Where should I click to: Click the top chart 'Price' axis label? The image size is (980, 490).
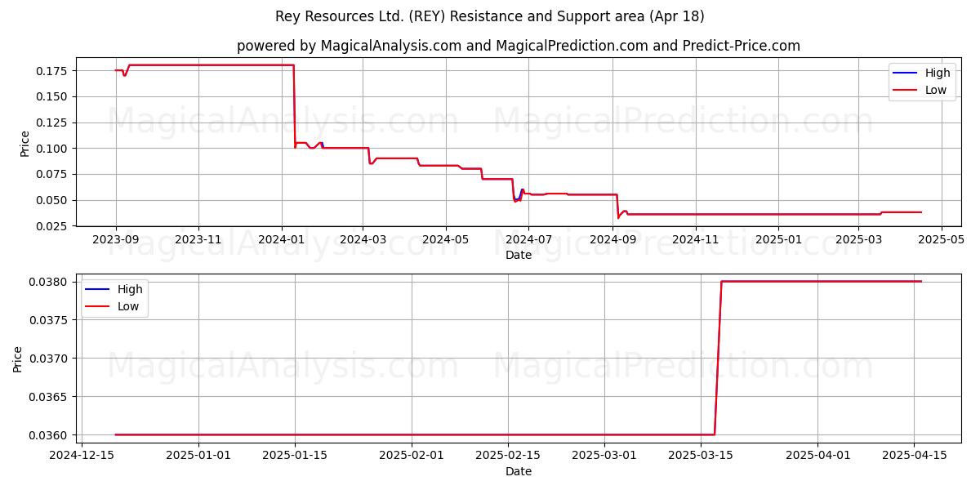coord(24,143)
